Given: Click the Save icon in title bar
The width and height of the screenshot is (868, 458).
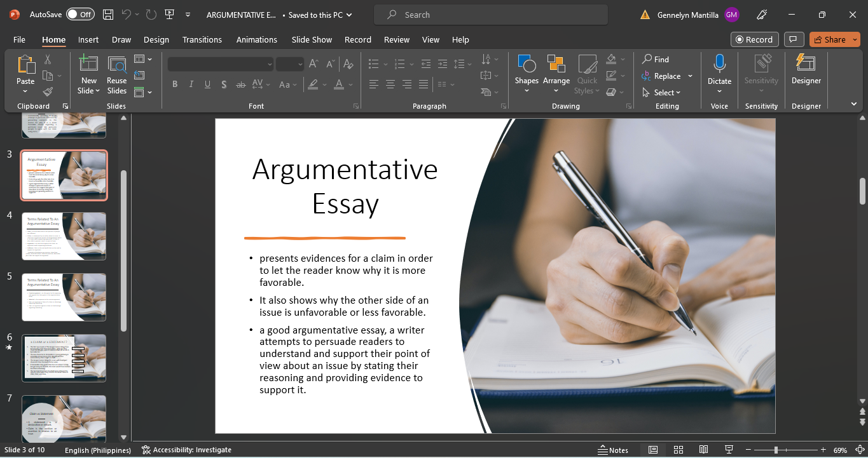Looking at the screenshot, I should click(x=108, y=15).
